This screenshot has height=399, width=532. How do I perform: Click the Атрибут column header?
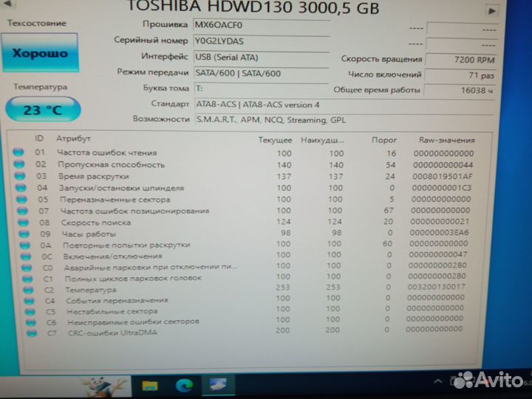[73, 138]
